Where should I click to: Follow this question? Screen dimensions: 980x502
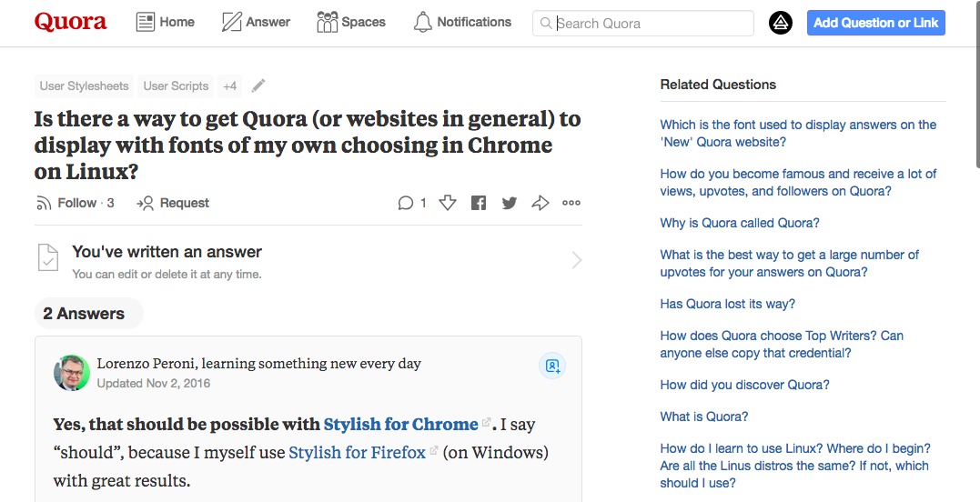tap(75, 203)
